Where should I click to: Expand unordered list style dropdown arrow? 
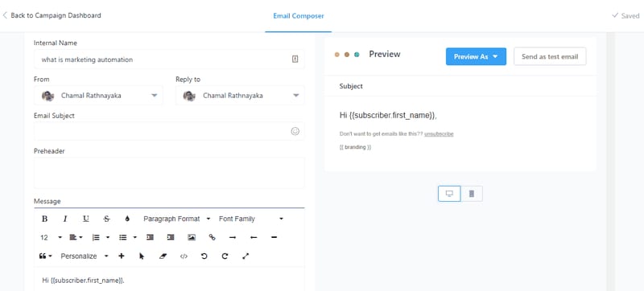point(134,237)
